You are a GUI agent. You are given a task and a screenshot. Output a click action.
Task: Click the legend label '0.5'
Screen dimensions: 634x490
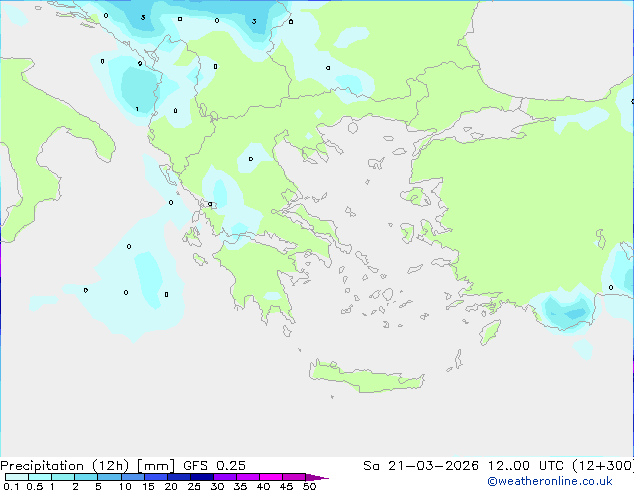tap(34, 486)
